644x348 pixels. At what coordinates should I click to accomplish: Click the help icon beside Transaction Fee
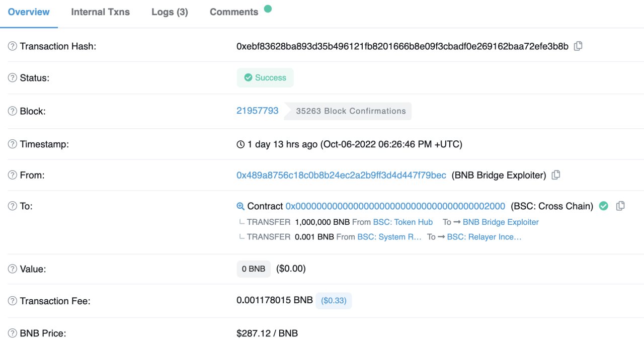(13, 301)
